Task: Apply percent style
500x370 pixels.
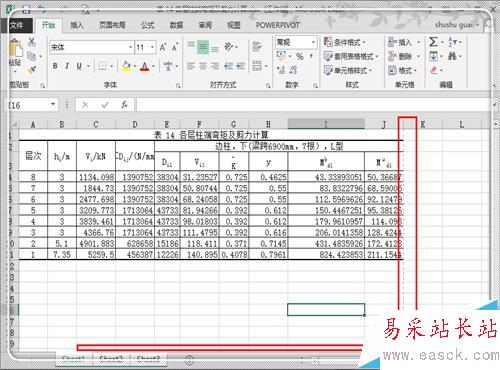Action: point(300,56)
